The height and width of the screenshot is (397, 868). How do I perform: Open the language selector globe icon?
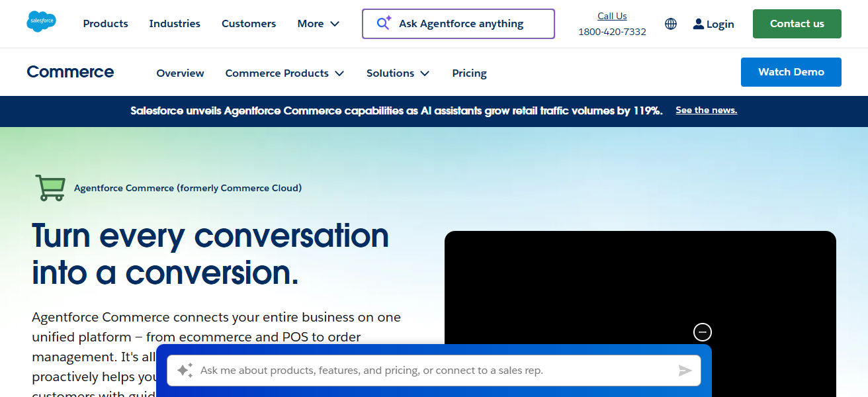coord(670,23)
